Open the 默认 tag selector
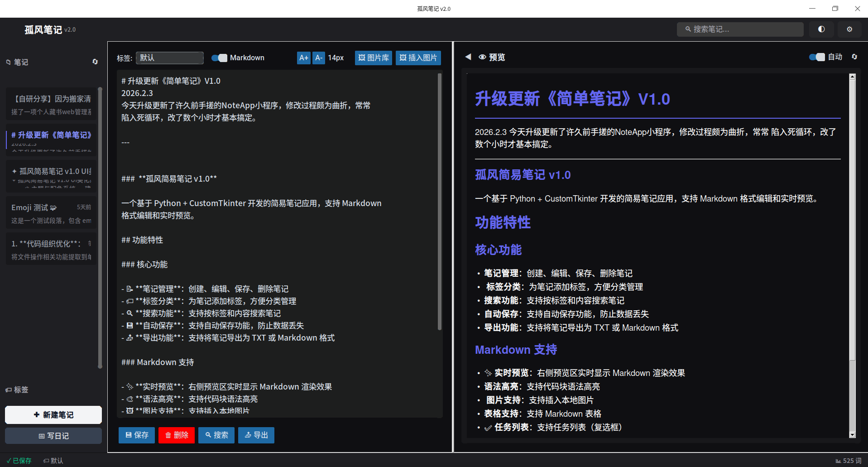868x467 pixels. pyautogui.click(x=169, y=58)
